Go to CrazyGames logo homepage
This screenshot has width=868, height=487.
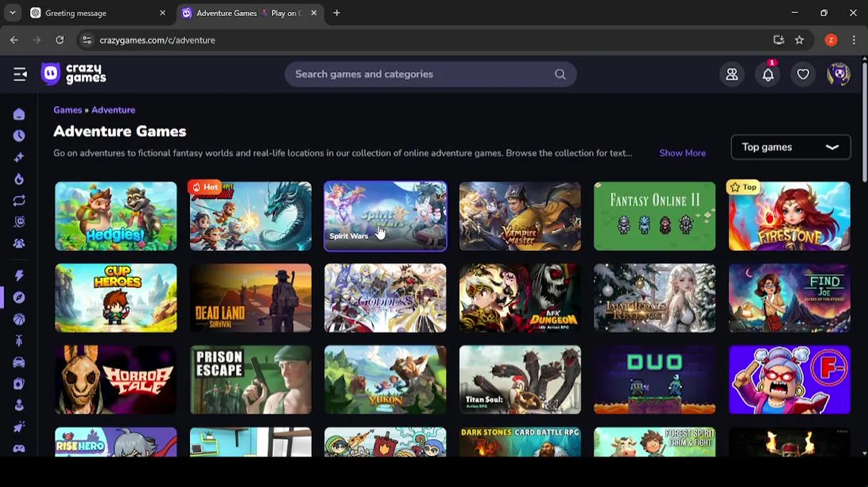pos(73,74)
